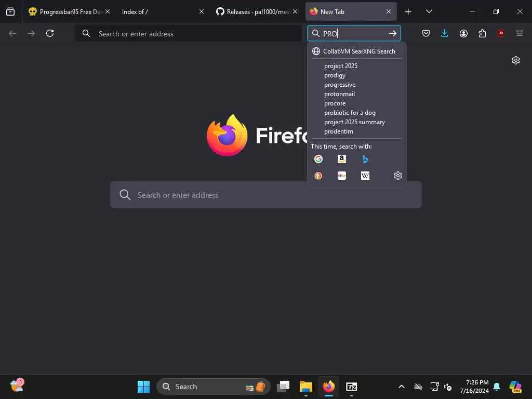Open the Downloads panel
The width and height of the screenshot is (532, 399).
[445, 33]
